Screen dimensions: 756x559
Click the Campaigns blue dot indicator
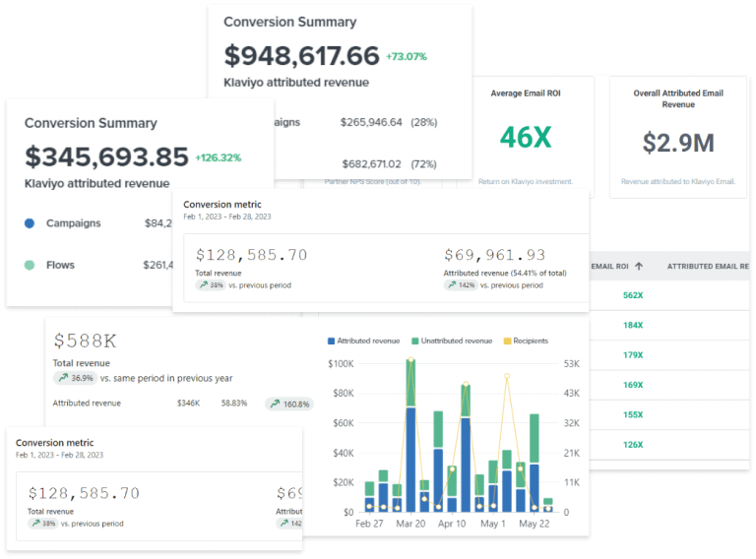click(x=30, y=223)
